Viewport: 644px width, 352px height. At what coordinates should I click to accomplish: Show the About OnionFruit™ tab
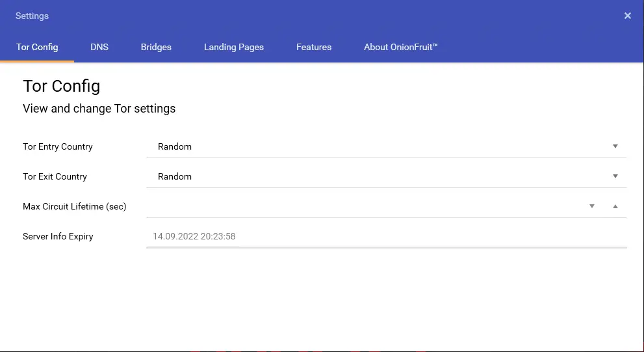pyautogui.click(x=400, y=47)
